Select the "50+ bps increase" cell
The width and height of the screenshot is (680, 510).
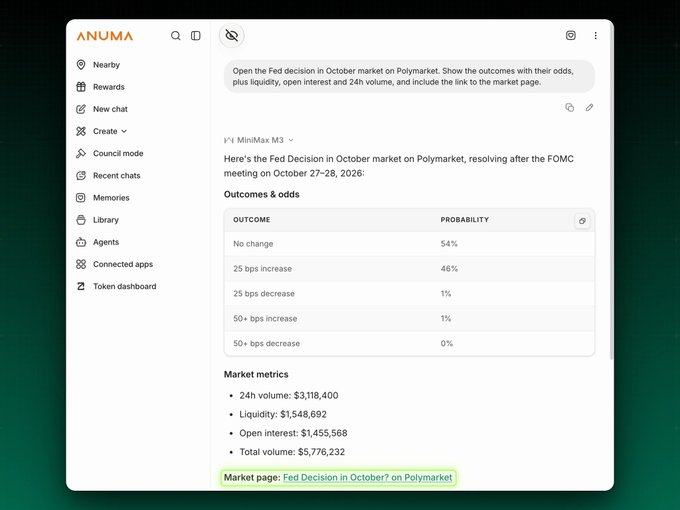(x=265, y=318)
